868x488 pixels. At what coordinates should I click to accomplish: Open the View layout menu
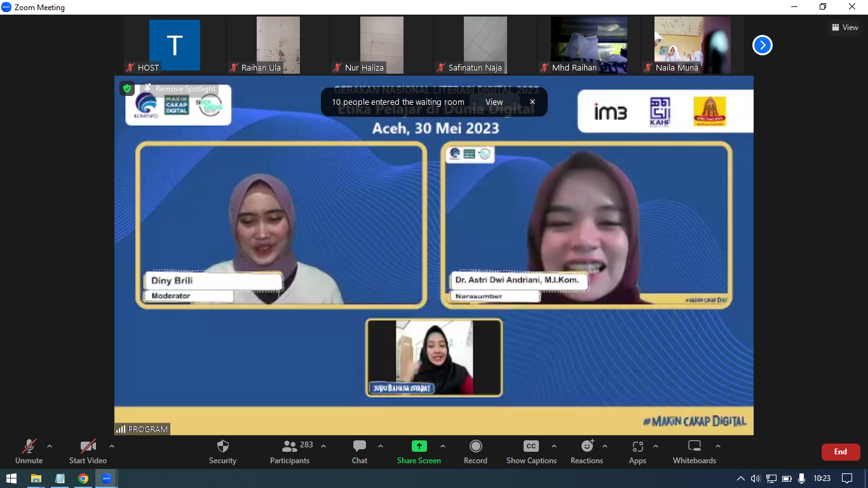pos(844,27)
